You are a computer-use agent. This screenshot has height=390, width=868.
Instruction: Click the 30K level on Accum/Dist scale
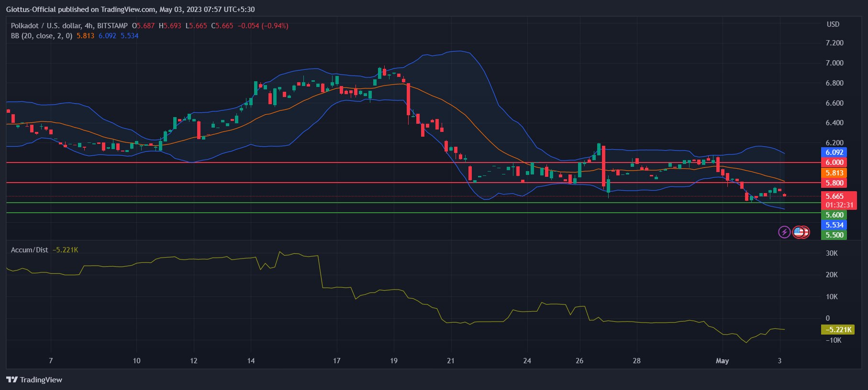832,253
